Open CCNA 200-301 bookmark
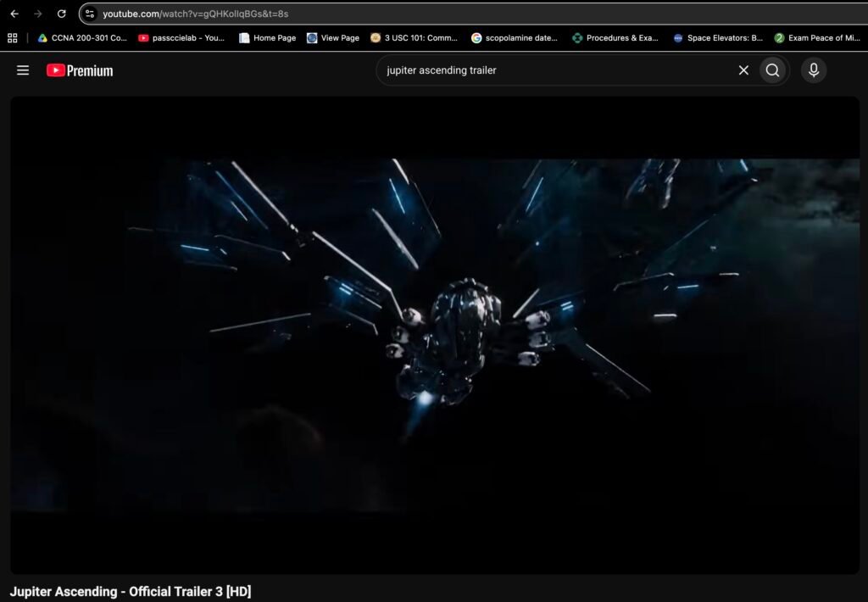This screenshot has height=602, width=868. 82,37
